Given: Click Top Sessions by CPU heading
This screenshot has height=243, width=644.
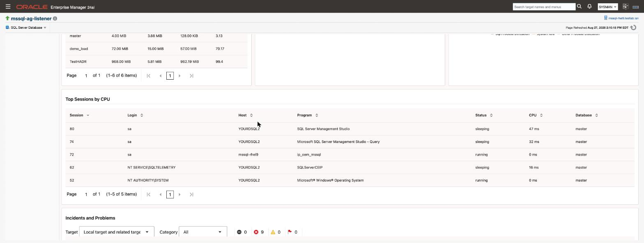Looking at the screenshot, I should pos(87,99).
